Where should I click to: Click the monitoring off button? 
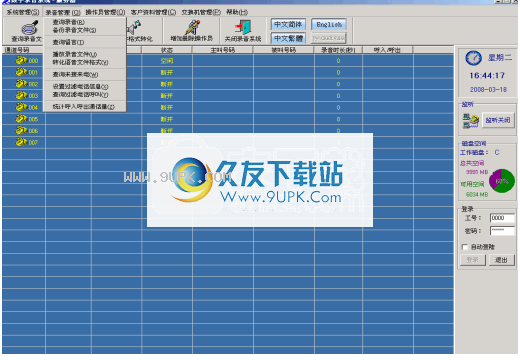click(498, 120)
